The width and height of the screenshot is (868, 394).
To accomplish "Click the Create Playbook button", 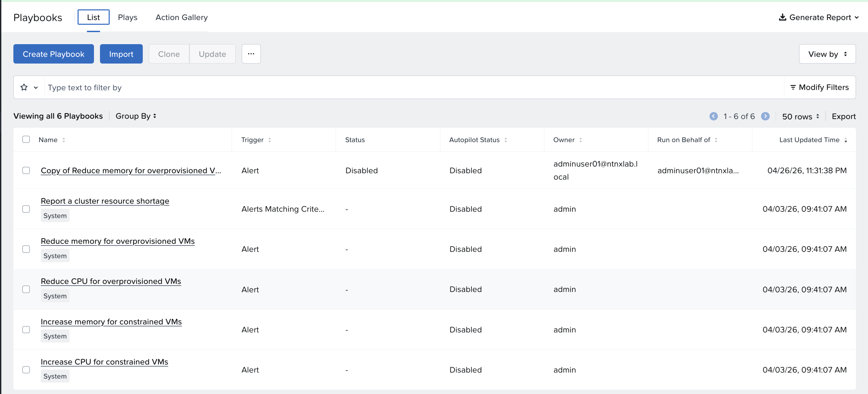I will click(53, 54).
